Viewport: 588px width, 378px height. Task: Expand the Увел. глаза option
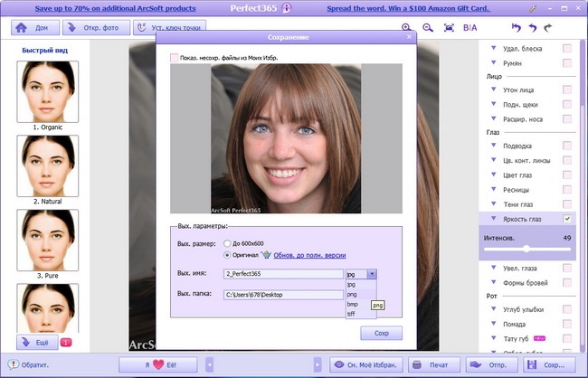coord(494,268)
